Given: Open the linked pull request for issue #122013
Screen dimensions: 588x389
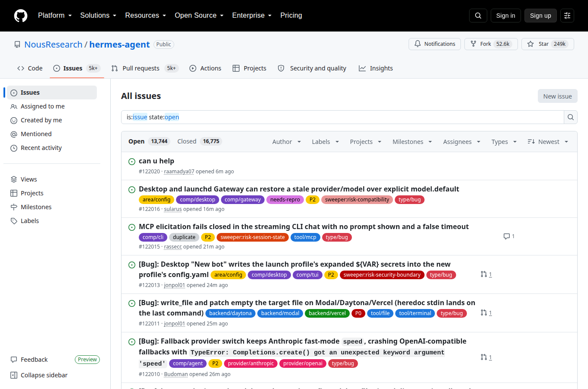Looking at the screenshot, I should [x=486, y=274].
